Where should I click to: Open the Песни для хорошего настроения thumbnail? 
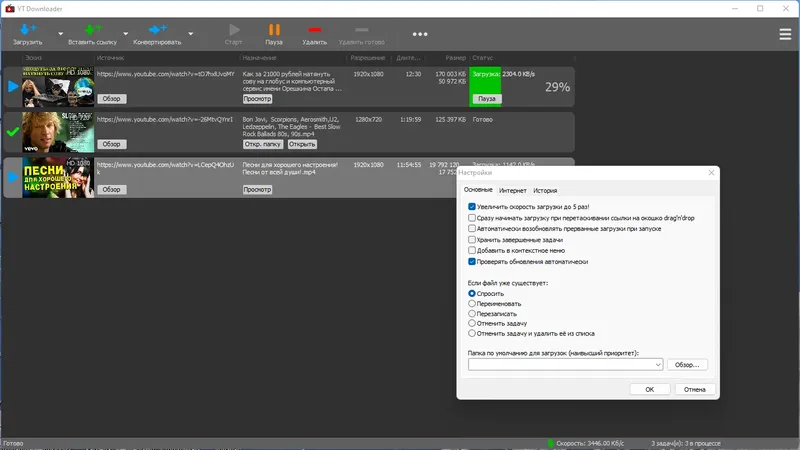click(x=58, y=178)
